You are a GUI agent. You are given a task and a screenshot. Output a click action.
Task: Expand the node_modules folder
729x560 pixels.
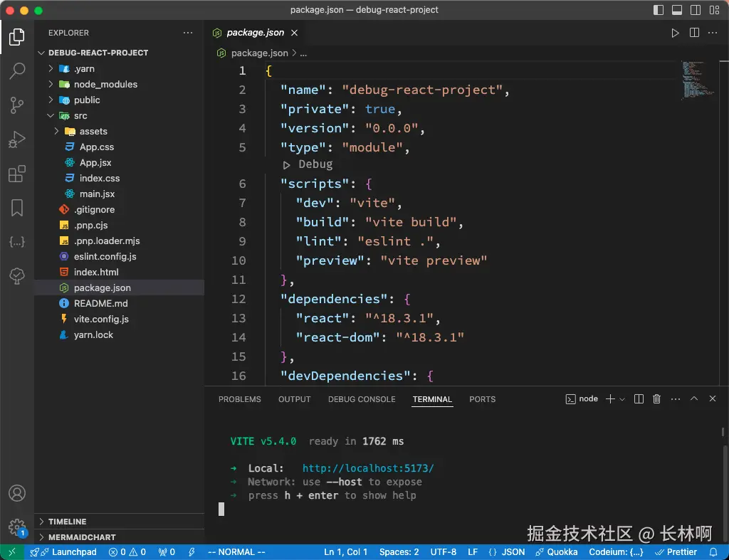tap(105, 84)
